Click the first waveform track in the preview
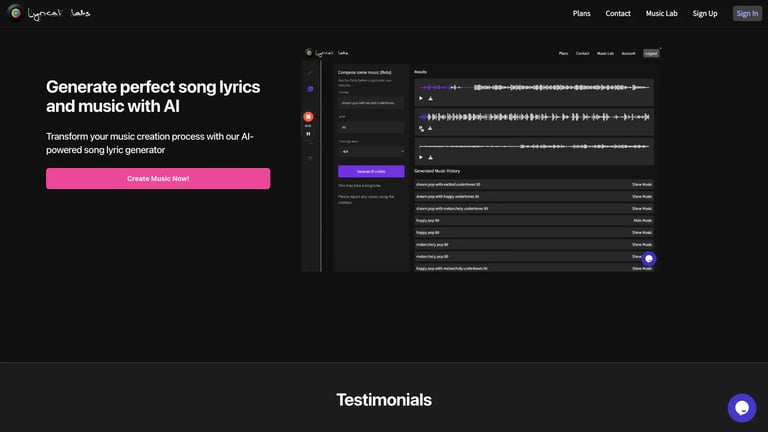This screenshot has height=432, width=768. pos(534,87)
